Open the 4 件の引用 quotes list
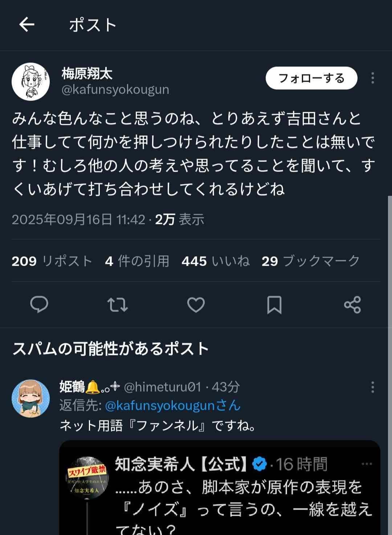This screenshot has height=535, width=392. pos(137,261)
